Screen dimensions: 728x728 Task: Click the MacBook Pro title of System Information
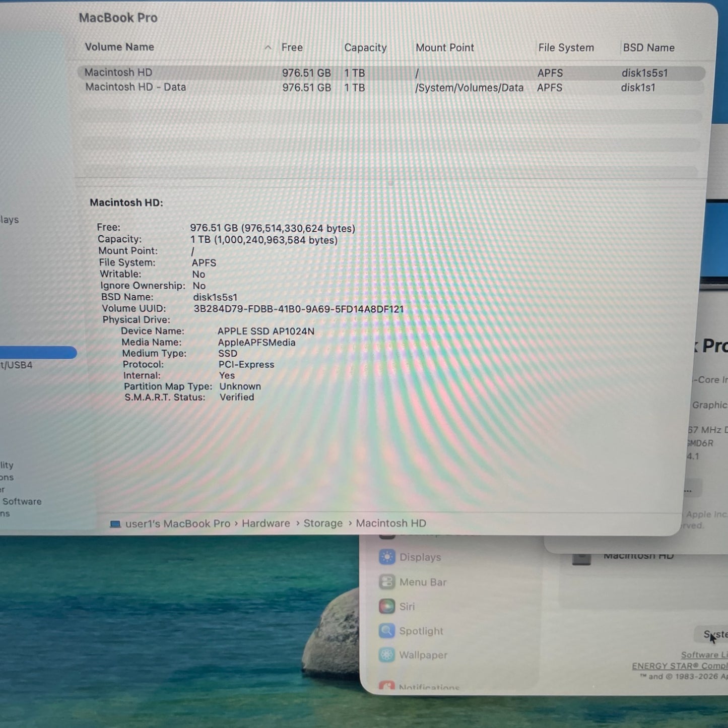click(x=118, y=18)
